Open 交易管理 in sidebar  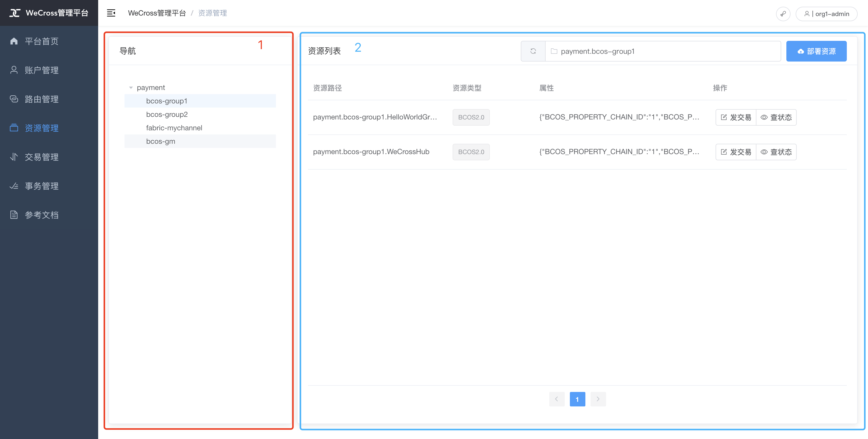click(x=49, y=157)
